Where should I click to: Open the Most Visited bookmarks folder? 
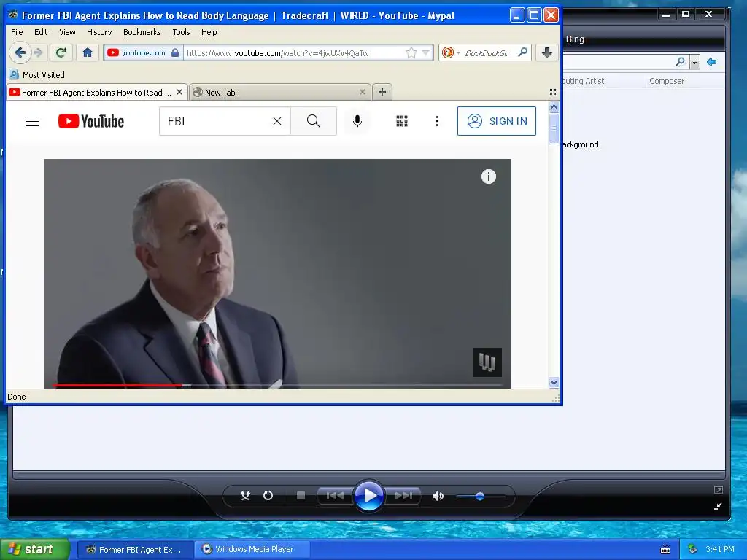pos(36,75)
